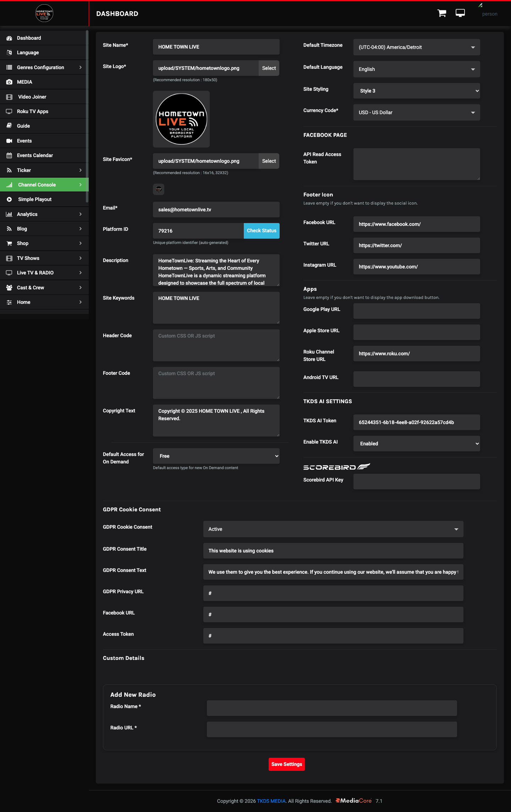Image resolution: width=511 pixels, height=812 pixels.
Task: Click the Radio URL input field
Action: click(332, 729)
